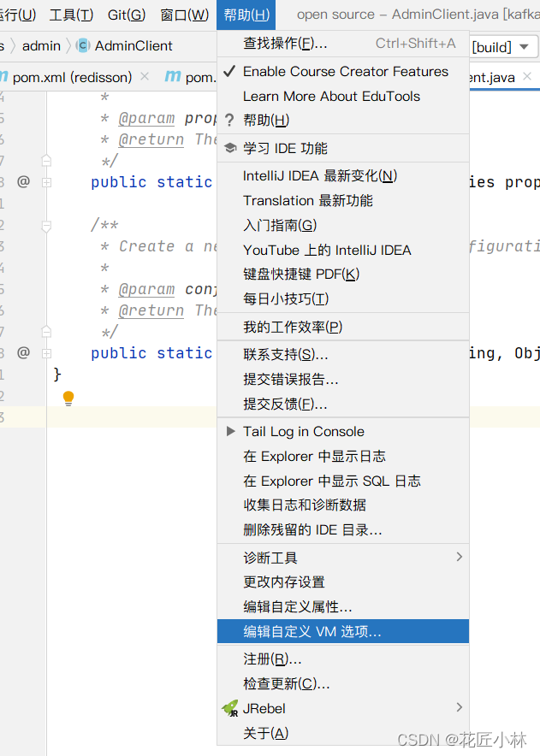Switch to pom.xml (redisson) tab
Screen dimensions: 540x756
(73, 77)
